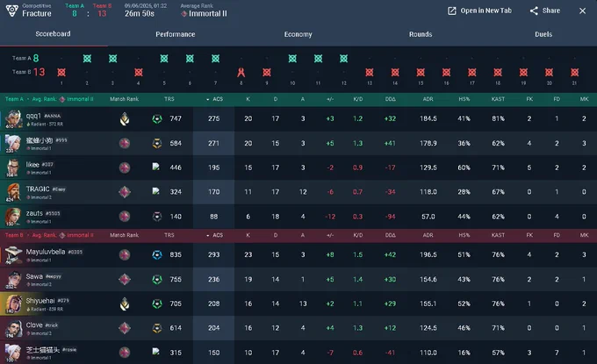The height and width of the screenshot is (364, 597).
Task: Select round 1 marker on Team B row
Action: coord(61,72)
